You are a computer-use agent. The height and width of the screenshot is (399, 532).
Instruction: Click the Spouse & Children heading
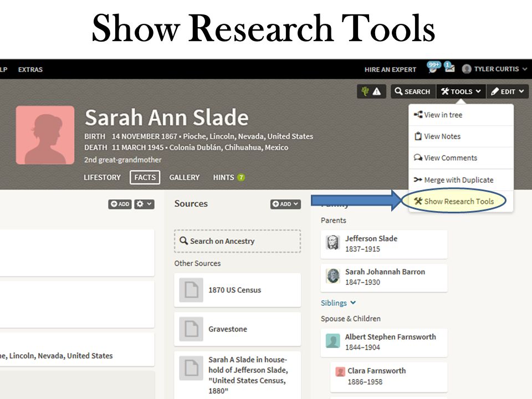point(350,319)
